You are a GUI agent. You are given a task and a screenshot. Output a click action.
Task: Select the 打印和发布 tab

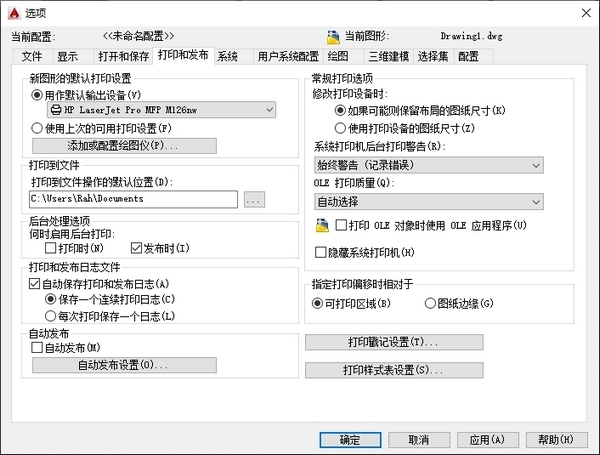(x=183, y=55)
